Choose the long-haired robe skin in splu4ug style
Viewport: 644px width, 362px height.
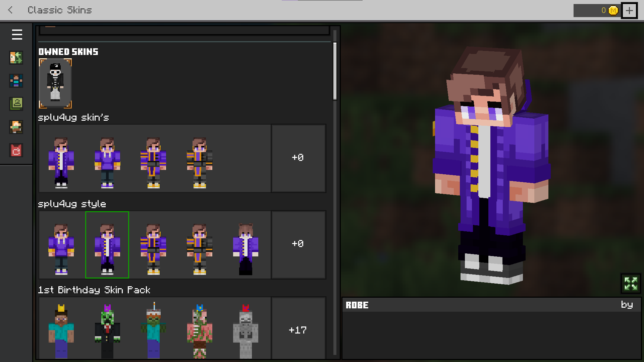246,248
